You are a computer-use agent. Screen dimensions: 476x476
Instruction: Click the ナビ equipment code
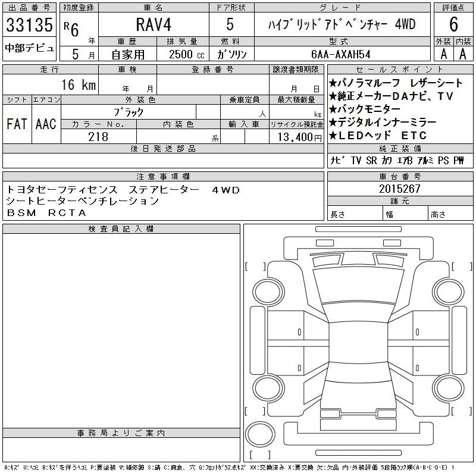(337, 160)
